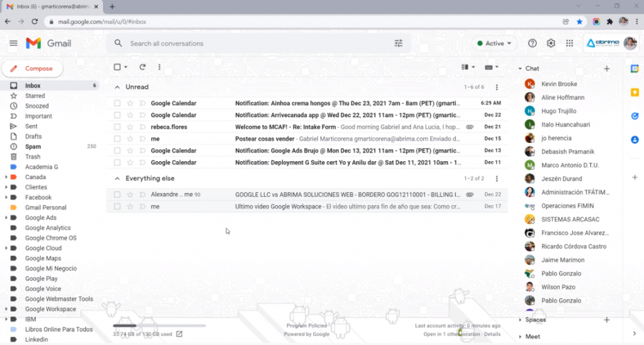Open the Gmail main menu hamburger icon
The height and width of the screenshot is (345, 644).
pos(13,43)
